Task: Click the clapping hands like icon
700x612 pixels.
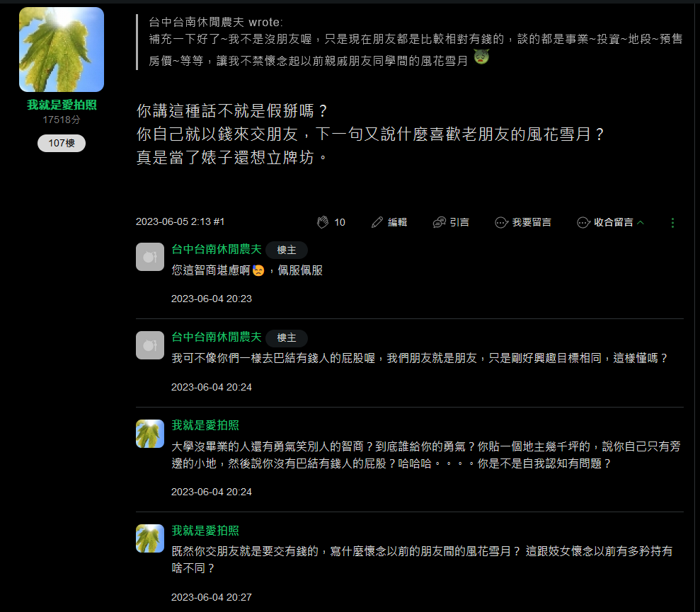Action: 322,222
